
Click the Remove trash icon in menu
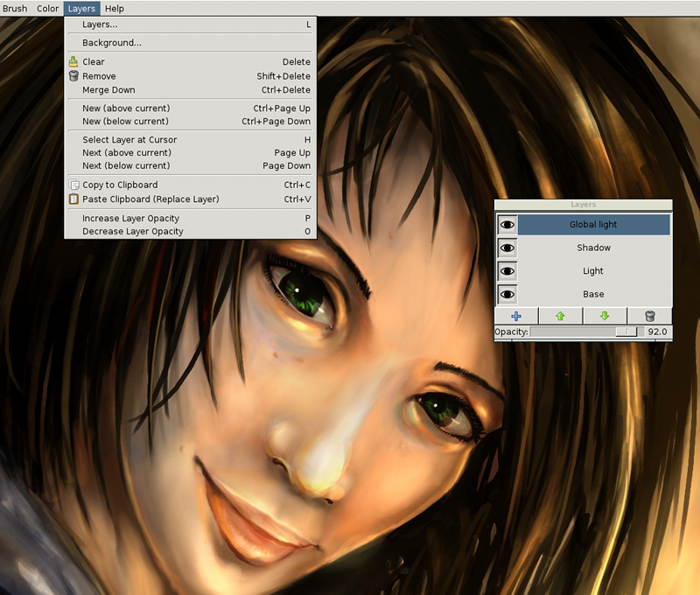click(x=73, y=76)
